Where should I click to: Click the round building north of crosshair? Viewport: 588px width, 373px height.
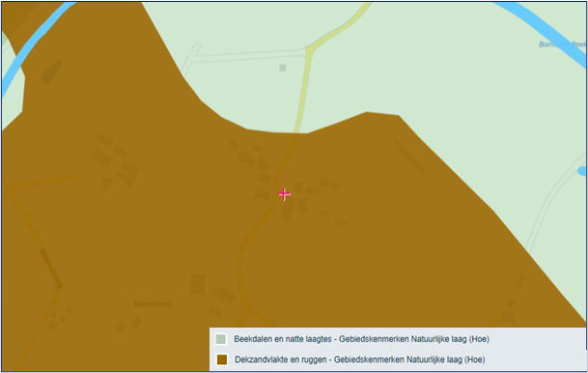click(233, 145)
